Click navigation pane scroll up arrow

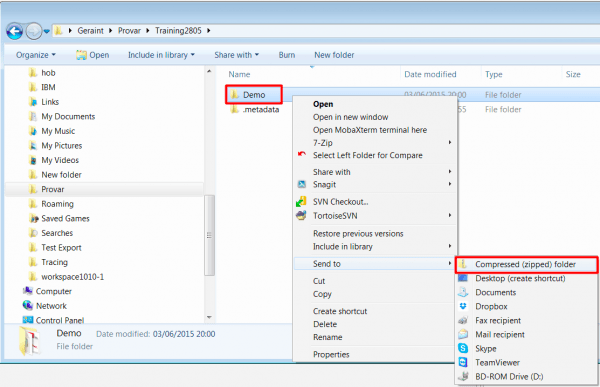[209, 72]
